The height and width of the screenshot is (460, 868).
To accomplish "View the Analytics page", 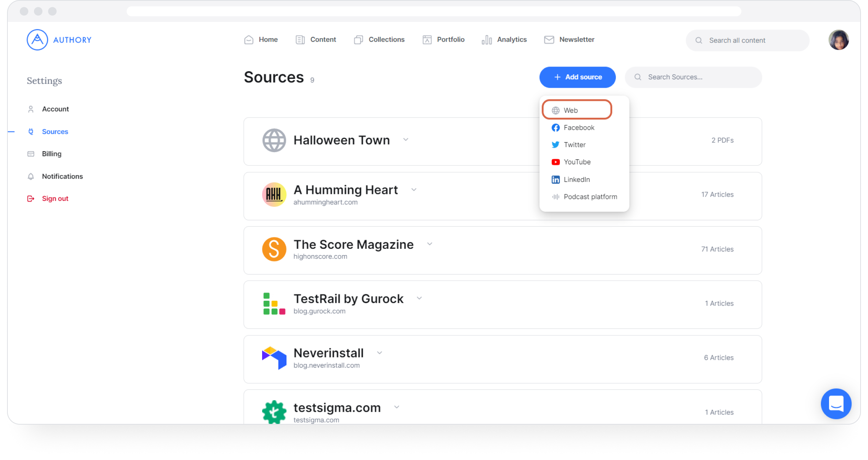I will (x=504, y=40).
